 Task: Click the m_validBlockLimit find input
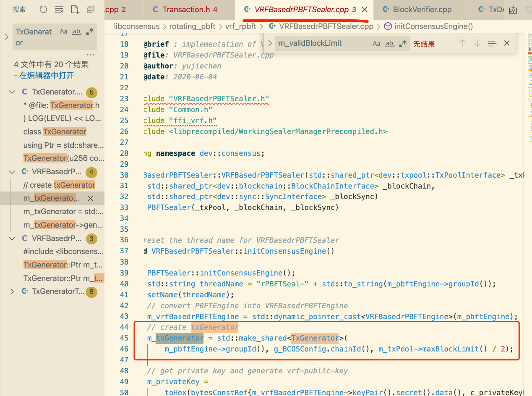point(323,43)
